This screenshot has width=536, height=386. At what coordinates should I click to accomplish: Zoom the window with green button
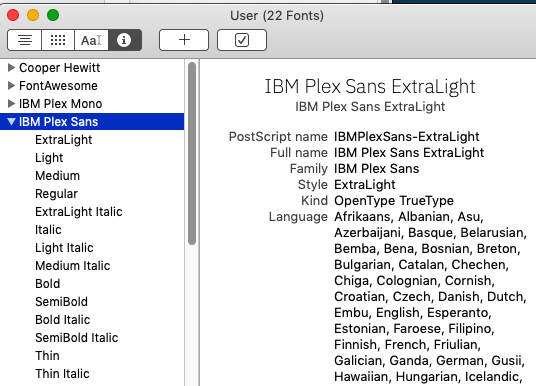click(x=53, y=15)
